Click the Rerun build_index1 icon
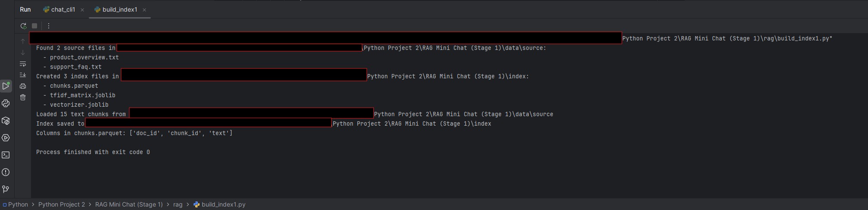 (x=23, y=26)
